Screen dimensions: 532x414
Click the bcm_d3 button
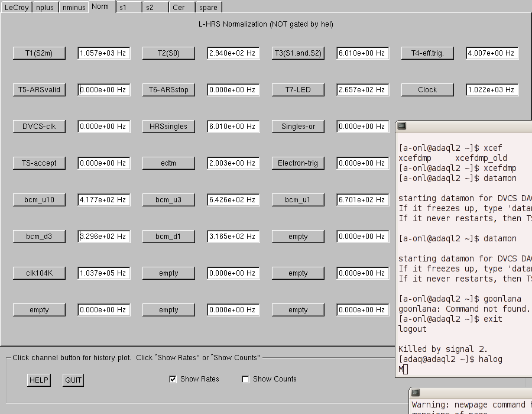tap(39, 237)
